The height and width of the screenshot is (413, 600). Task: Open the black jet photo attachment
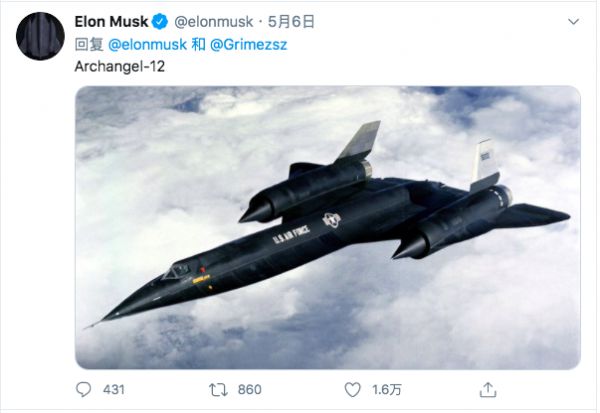point(327,227)
